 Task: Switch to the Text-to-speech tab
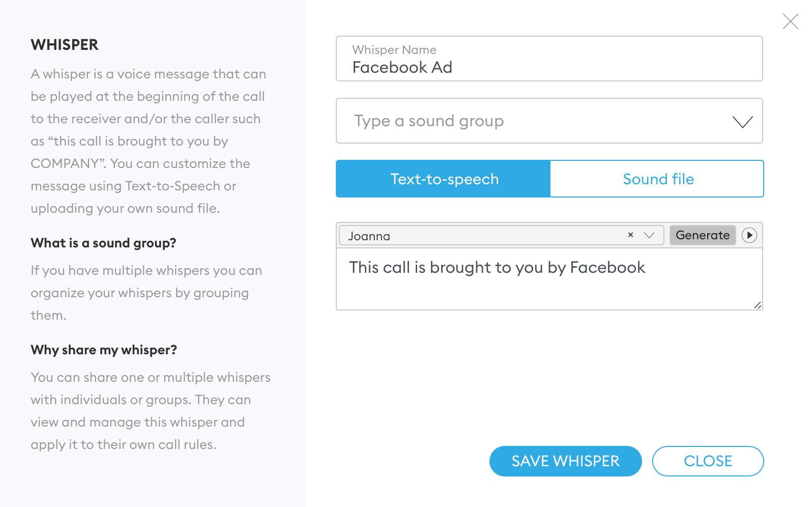[444, 179]
